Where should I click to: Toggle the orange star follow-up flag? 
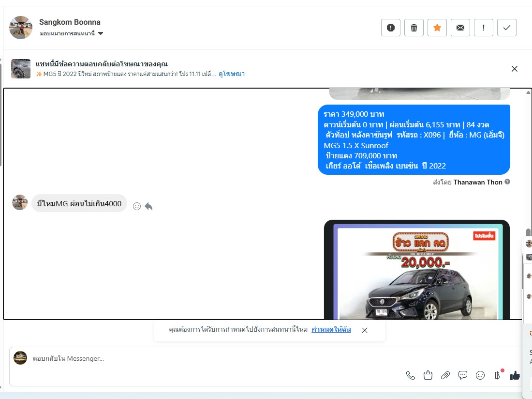[x=437, y=28]
